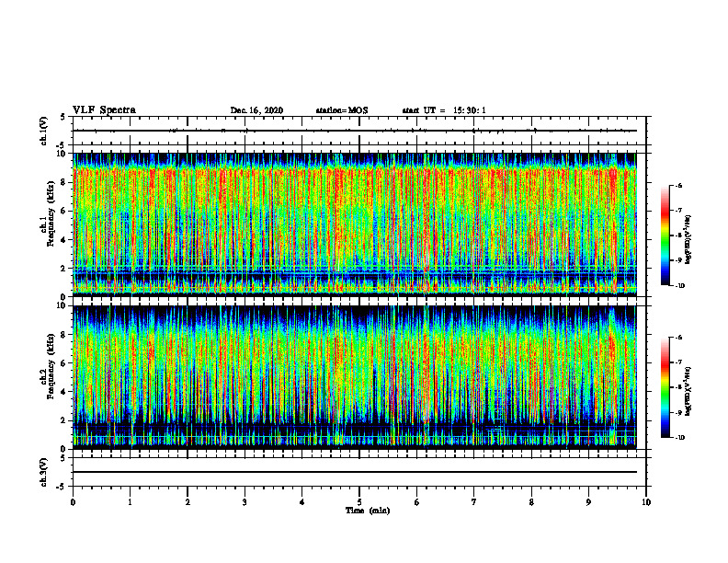Click tick label "0" on the Time axis
The image size is (728, 563).
(73, 502)
